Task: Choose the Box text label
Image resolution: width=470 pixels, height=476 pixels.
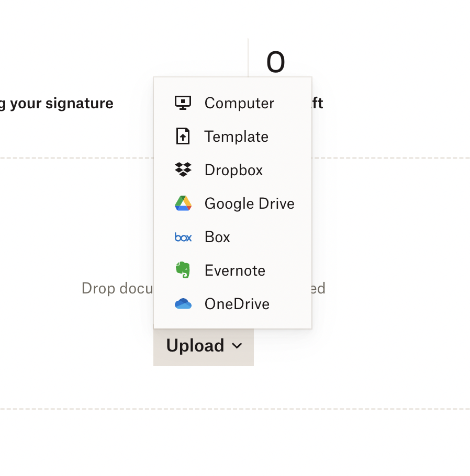Action: pyautogui.click(x=217, y=237)
